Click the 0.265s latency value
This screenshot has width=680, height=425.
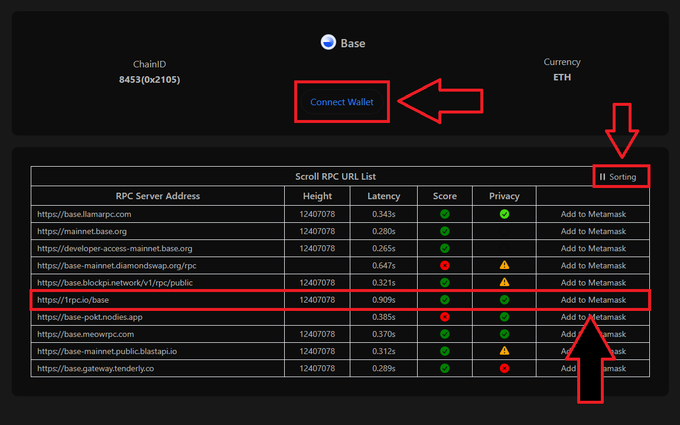pyautogui.click(x=383, y=248)
